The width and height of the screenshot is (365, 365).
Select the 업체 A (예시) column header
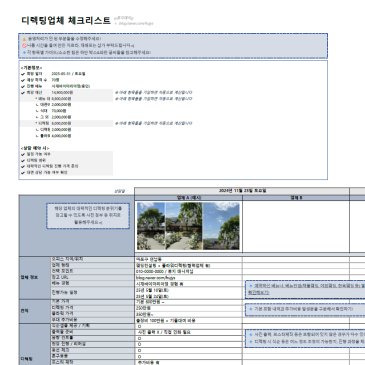pyautogui.click(x=188, y=198)
